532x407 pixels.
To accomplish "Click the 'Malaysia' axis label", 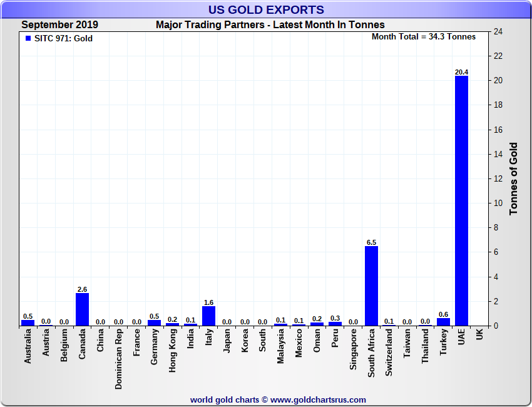I will pyautogui.click(x=280, y=346).
